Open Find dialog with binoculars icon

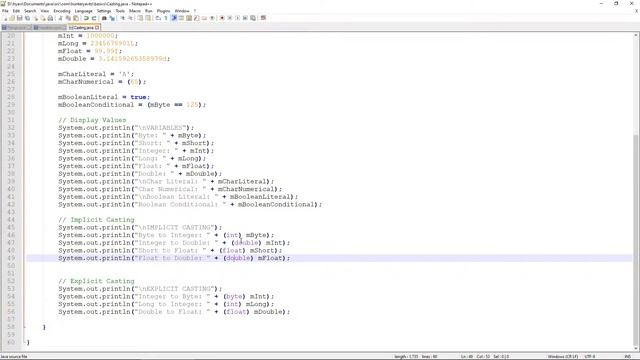pos(104,18)
